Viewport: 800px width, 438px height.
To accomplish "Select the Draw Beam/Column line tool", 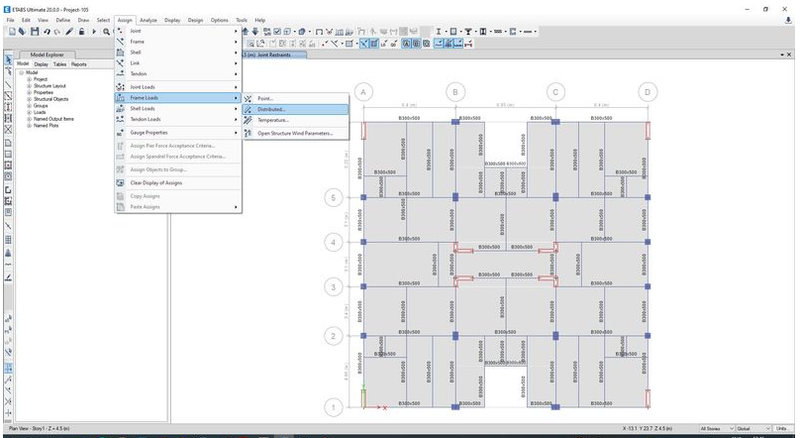I will coord(8,84).
